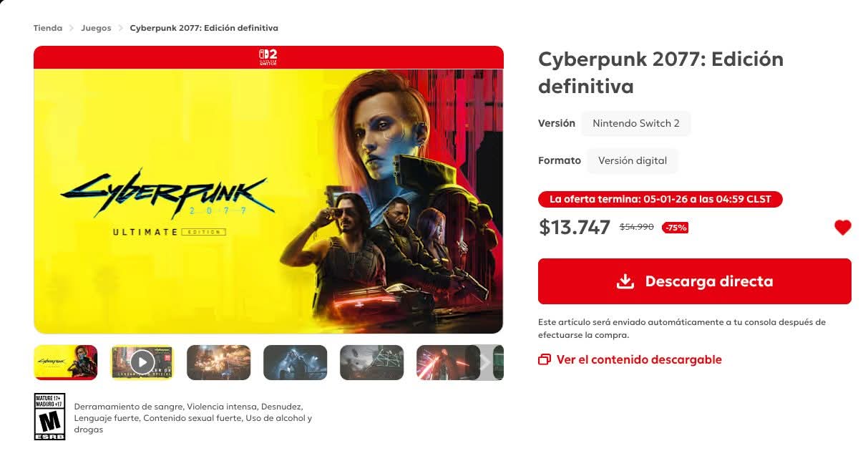Play the trailer video thumbnail
The width and height of the screenshot is (868, 456).
[142, 362]
